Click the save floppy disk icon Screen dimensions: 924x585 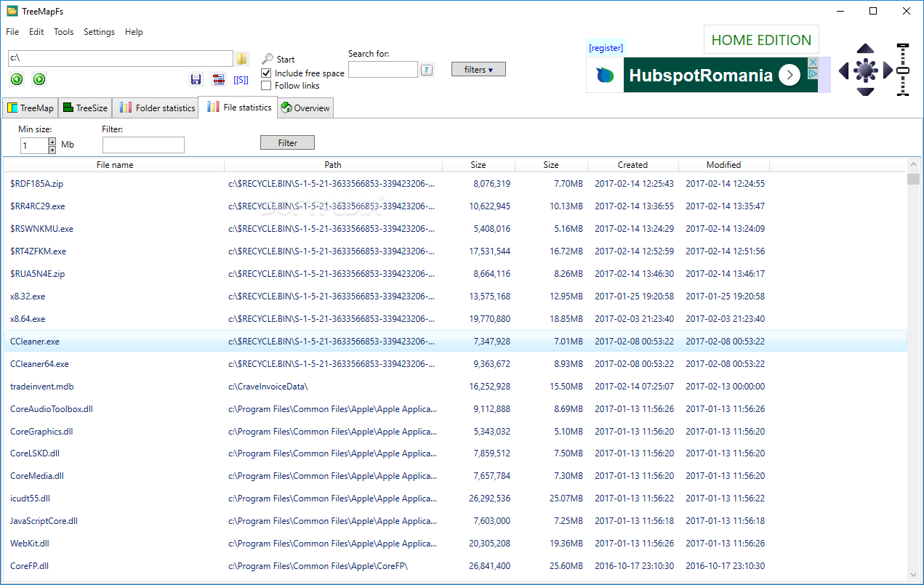196,79
